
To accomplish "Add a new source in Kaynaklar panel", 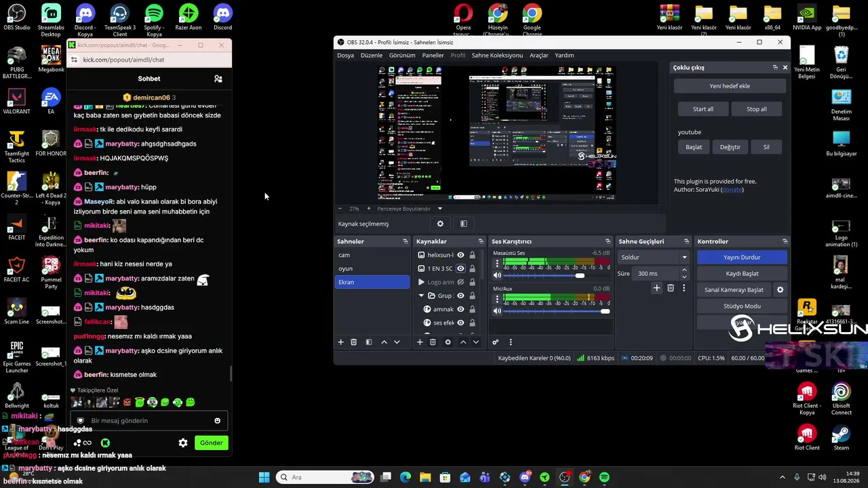I will tap(420, 342).
